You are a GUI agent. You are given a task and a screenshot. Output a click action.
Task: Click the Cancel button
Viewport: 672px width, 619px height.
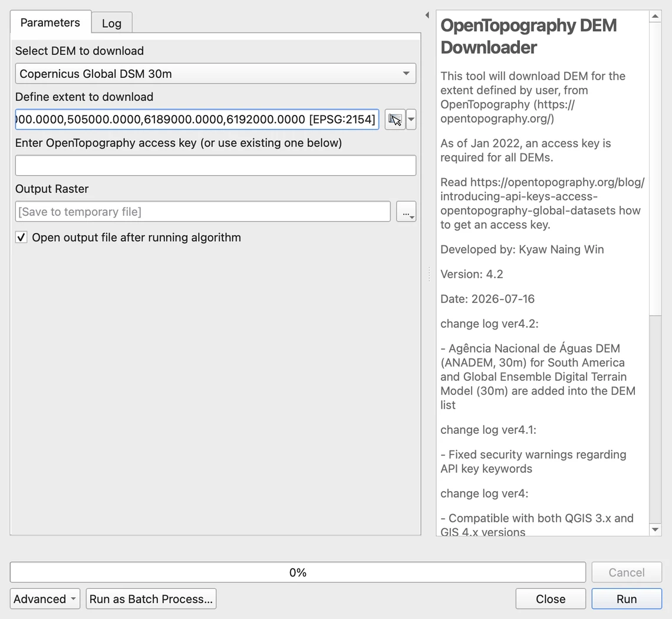[x=627, y=572]
